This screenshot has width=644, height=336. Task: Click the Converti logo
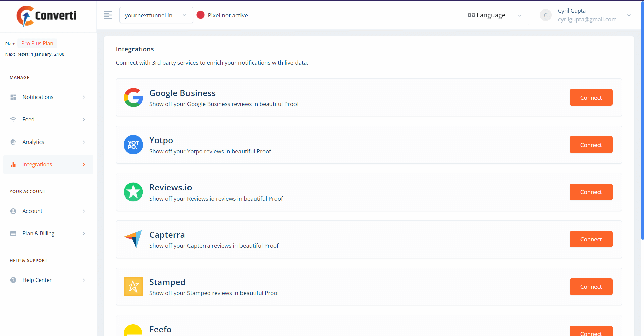click(x=47, y=16)
